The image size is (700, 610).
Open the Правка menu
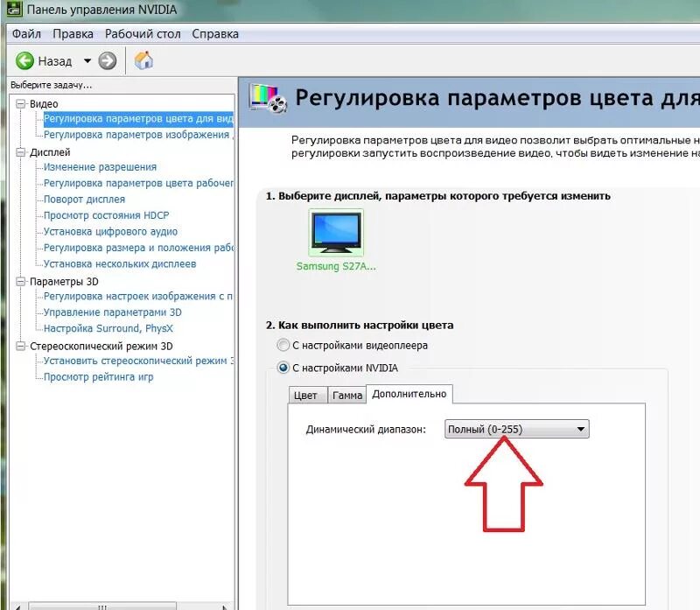[x=73, y=34]
